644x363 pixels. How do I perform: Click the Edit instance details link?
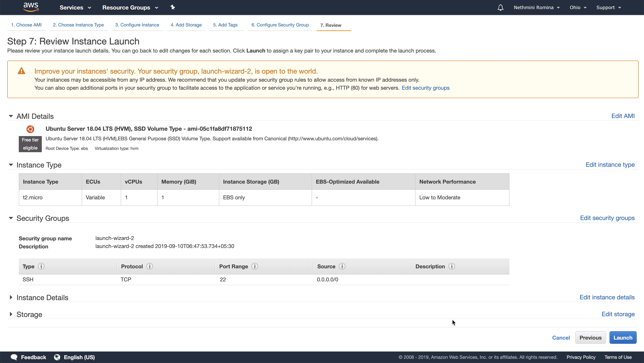[x=607, y=297]
